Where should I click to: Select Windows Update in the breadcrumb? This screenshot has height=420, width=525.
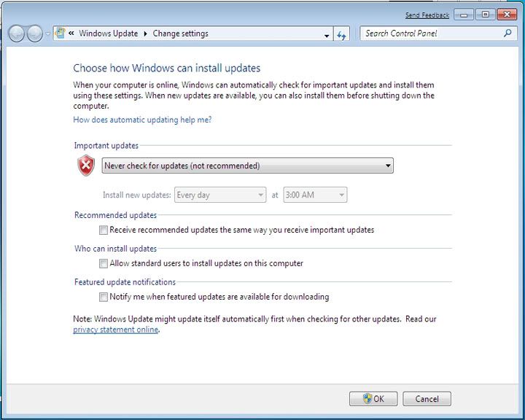pos(108,34)
